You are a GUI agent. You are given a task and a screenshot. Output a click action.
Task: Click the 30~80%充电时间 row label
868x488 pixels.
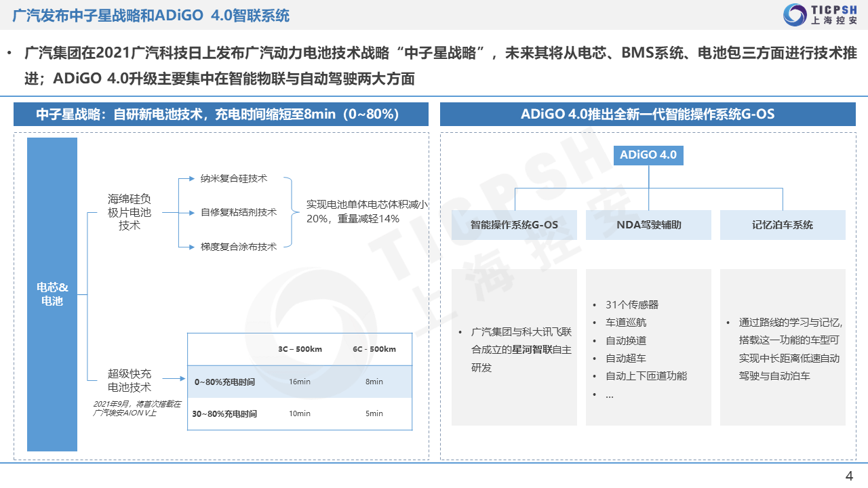[x=224, y=413]
